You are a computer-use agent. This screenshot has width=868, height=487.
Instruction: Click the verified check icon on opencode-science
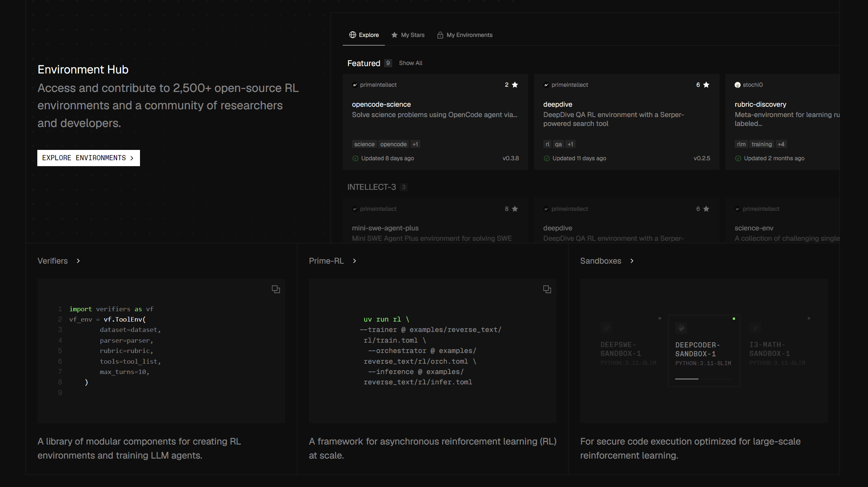pyautogui.click(x=355, y=158)
